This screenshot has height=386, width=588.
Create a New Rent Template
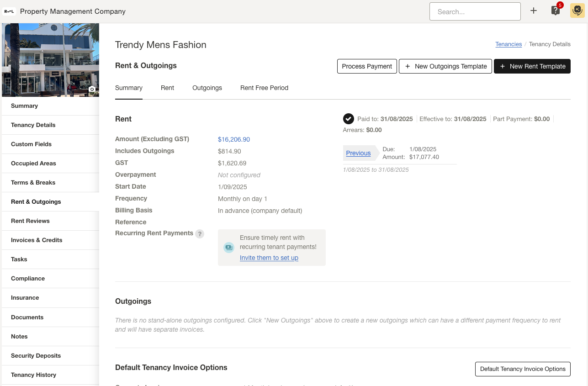(532, 66)
